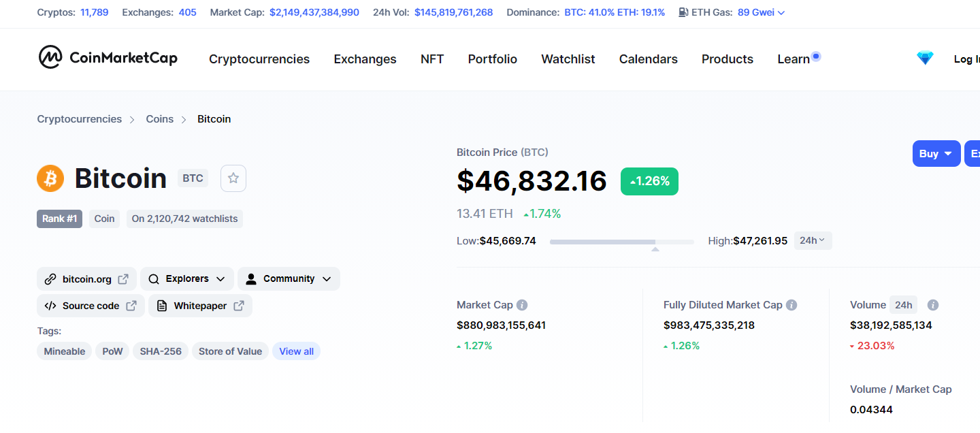Open the 24h range dropdown by High price

813,240
